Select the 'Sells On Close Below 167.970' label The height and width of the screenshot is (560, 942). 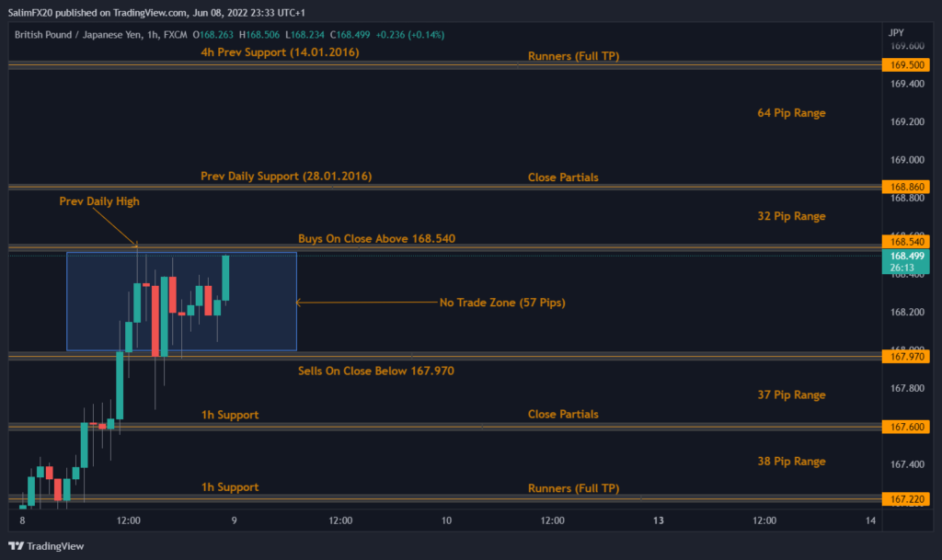pyautogui.click(x=375, y=371)
